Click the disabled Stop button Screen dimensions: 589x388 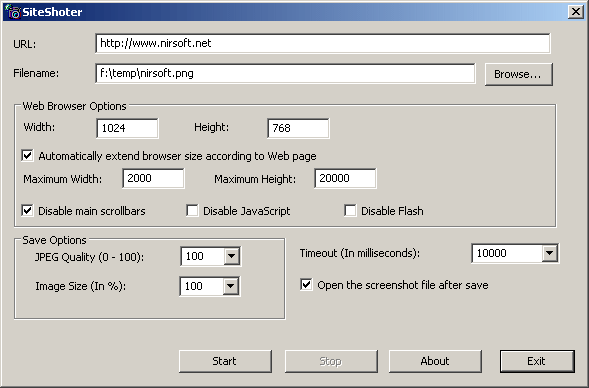pyautogui.click(x=331, y=361)
